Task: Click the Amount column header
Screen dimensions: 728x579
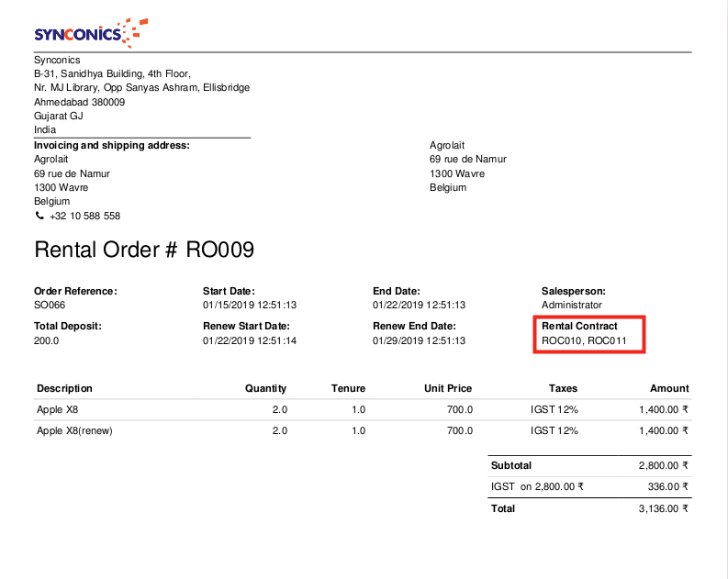Action: click(x=669, y=388)
